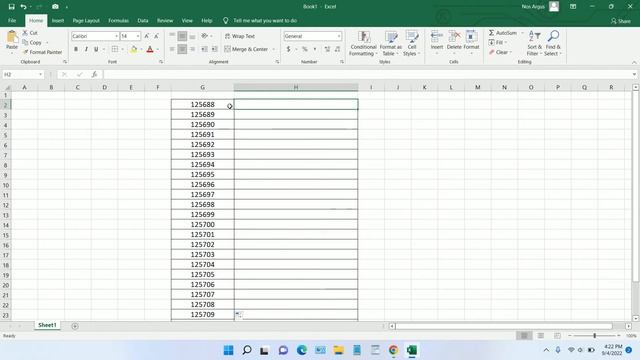
Task: Switch to Page Layout view in status bar
Action: point(540,336)
